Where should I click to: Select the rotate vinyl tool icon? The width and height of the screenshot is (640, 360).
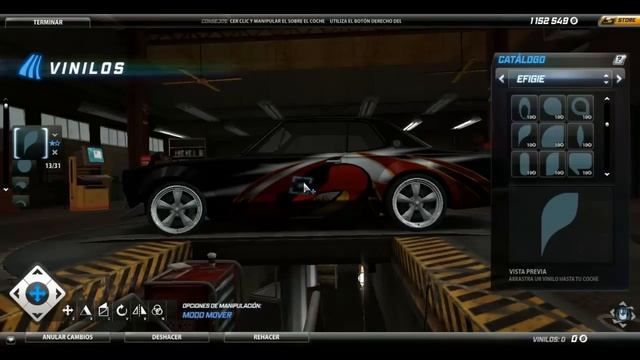pyautogui.click(x=121, y=311)
